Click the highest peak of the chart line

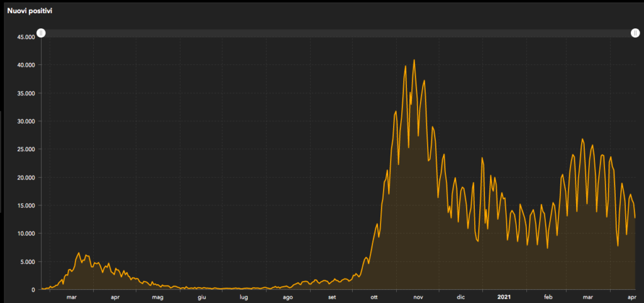point(414,60)
